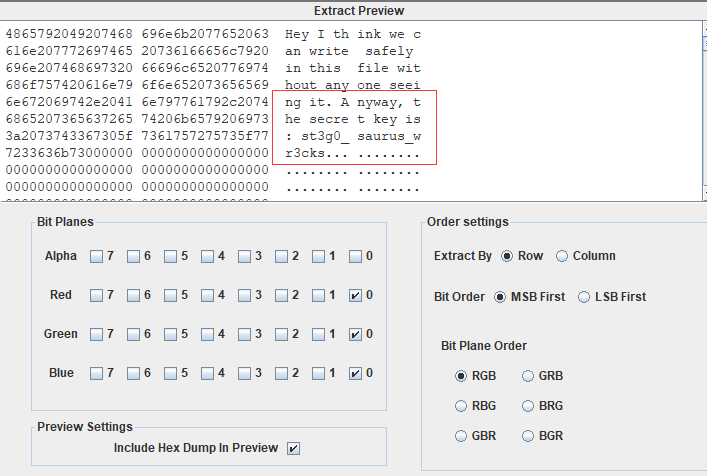Choose MSB First bit order
The height and width of the screenshot is (476, 707).
pos(500,297)
